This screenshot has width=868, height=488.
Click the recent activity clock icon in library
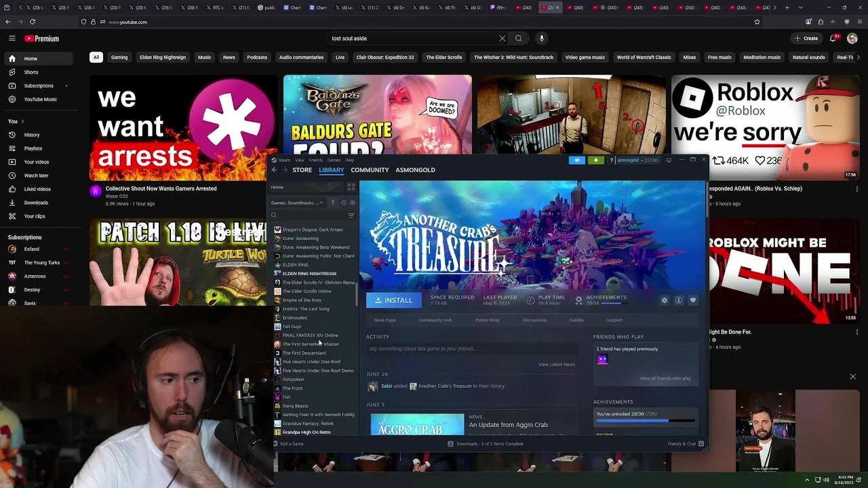(x=344, y=203)
